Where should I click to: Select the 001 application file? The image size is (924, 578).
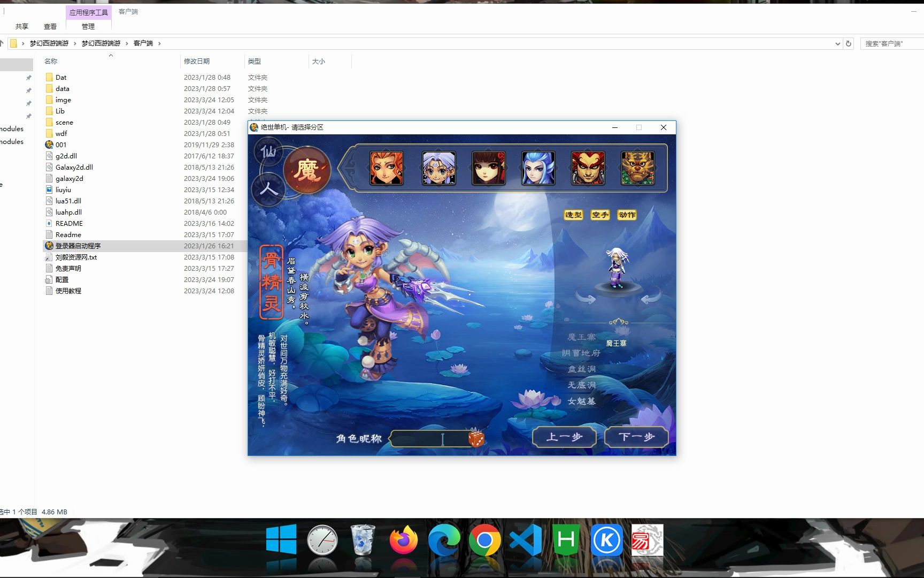click(x=61, y=145)
